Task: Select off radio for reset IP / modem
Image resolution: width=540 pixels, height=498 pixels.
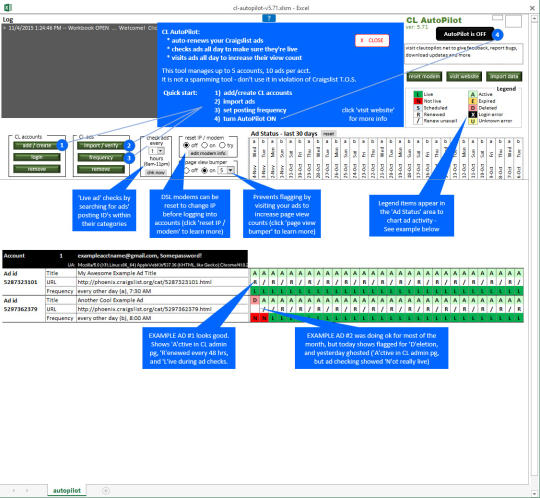Action: click(186, 145)
